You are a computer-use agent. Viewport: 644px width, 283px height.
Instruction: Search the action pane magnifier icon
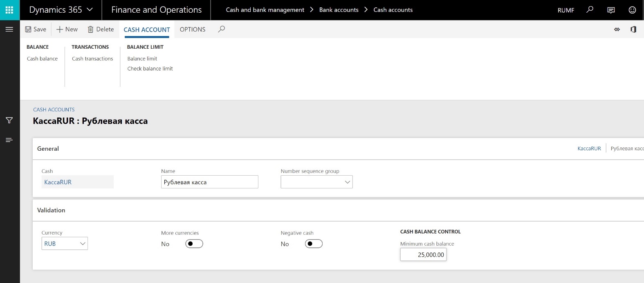coord(222,29)
